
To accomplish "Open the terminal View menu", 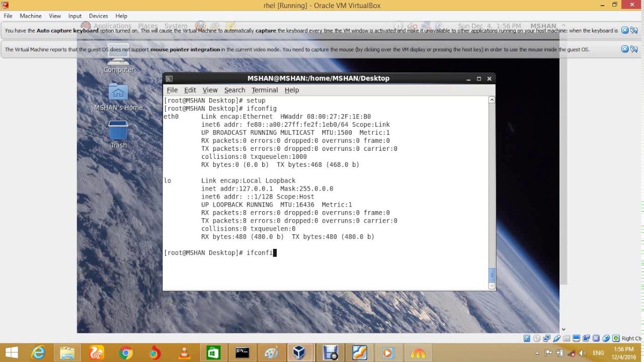I will [x=210, y=90].
